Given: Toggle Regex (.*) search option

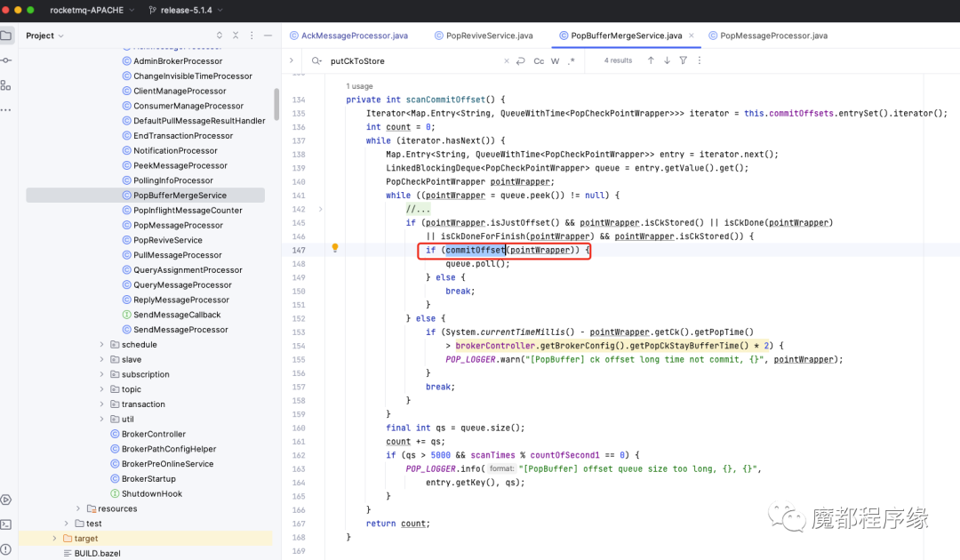Looking at the screenshot, I should [x=571, y=60].
